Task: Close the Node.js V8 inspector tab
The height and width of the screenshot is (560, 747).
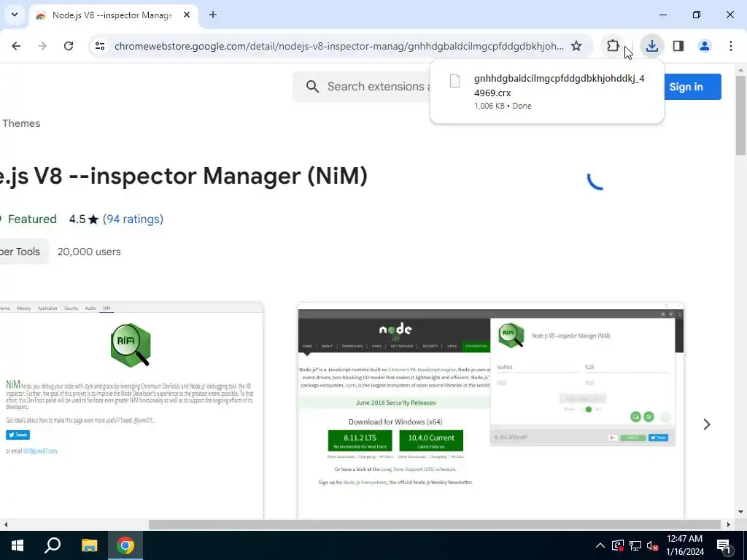Action: point(187,15)
